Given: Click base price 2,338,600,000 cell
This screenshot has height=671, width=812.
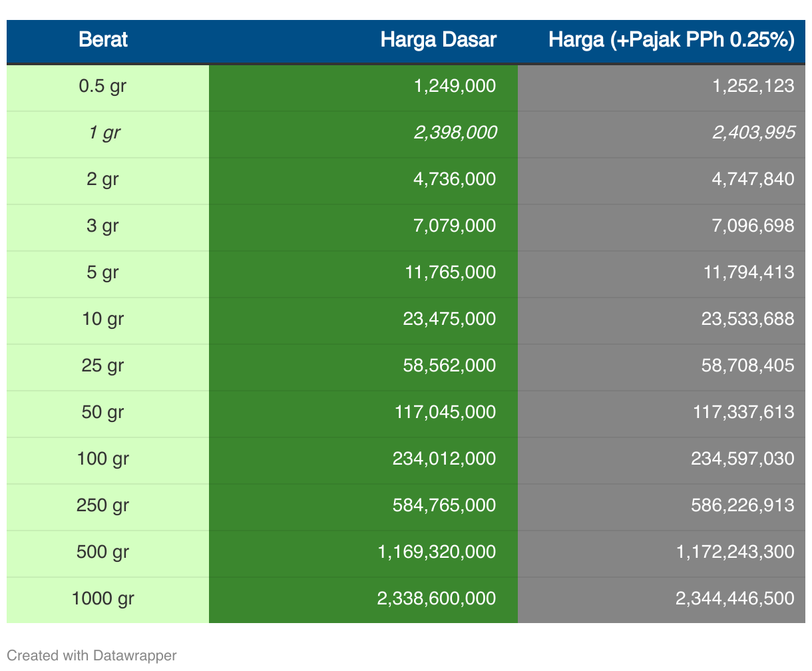Looking at the screenshot, I should click(x=363, y=600).
